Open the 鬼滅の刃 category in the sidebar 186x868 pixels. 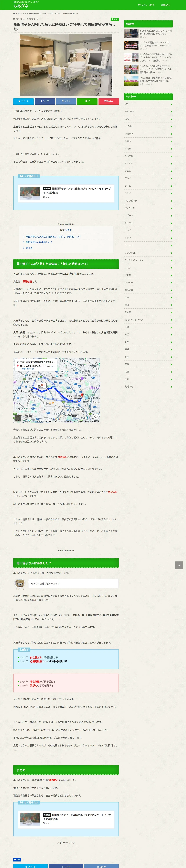(x=148, y=387)
